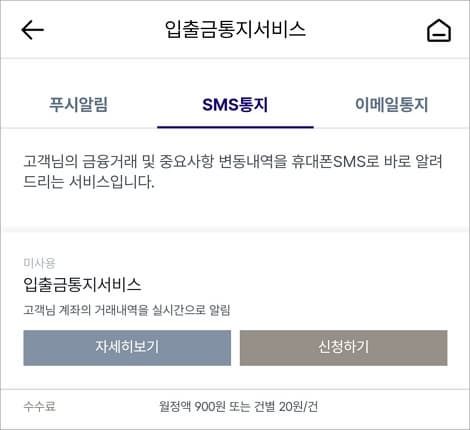Click the 고객님 계좌의 거래내역을 실시간으로 알림 subtitle

(x=127, y=310)
